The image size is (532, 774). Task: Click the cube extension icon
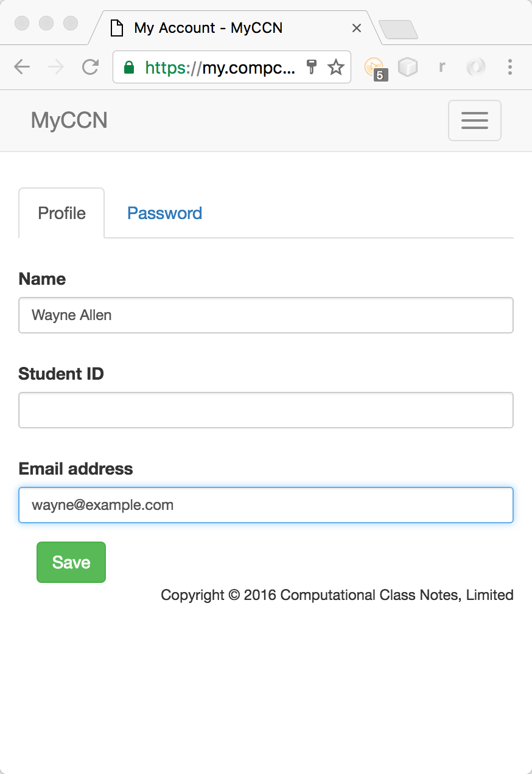coord(408,67)
